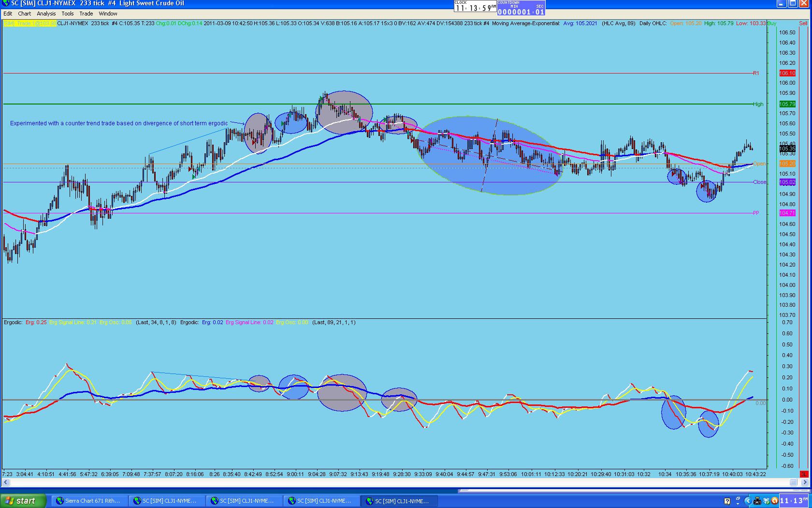Click the Windows start button
812x508 pixels.
(23, 501)
